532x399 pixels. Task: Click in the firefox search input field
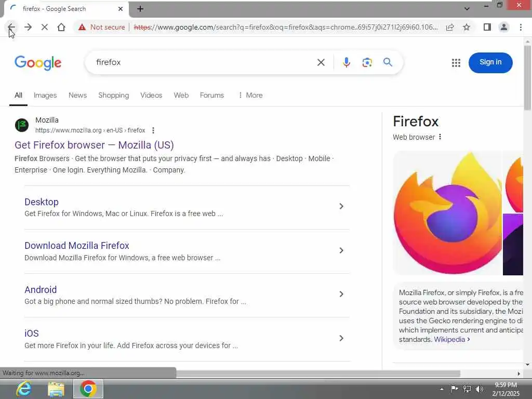point(204,62)
